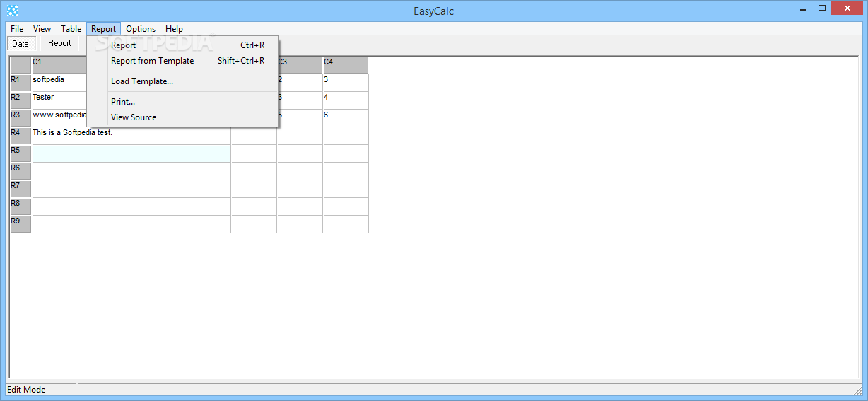Choose View Source menu entry
Screen dimensions: 868x401
tap(183, 117)
